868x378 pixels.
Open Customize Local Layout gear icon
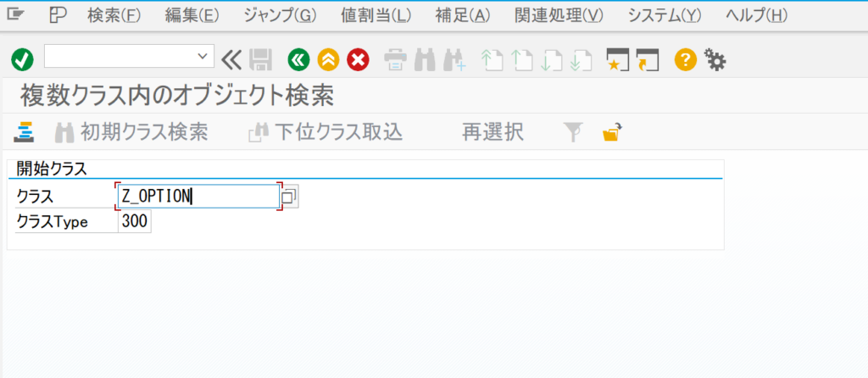[715, 59]
